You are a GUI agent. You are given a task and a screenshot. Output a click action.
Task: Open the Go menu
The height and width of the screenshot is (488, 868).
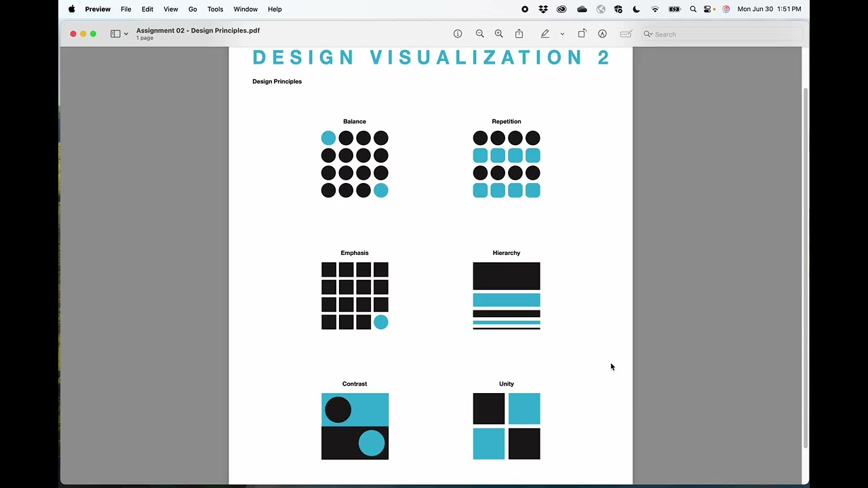pyautogui.click(x=193, y=9)
